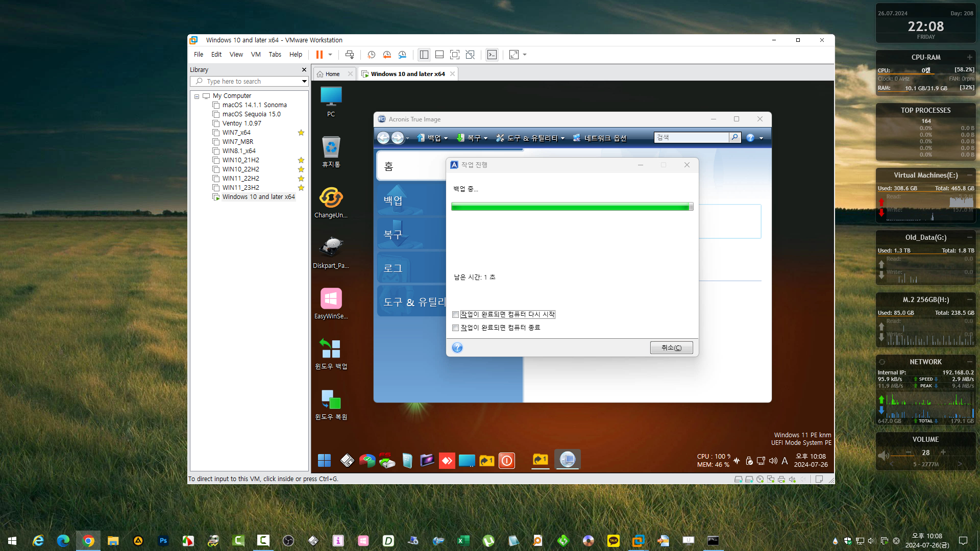
Task: Select the 윈도우 백업 desktop shortcut
Action: click(x=331, y=354)
